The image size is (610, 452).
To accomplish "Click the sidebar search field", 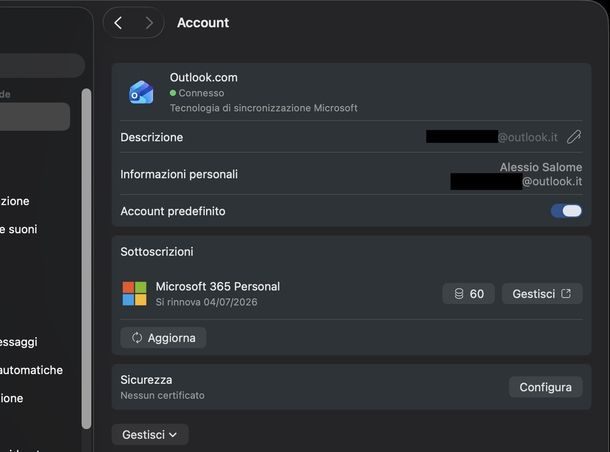I will coord(42,65).
